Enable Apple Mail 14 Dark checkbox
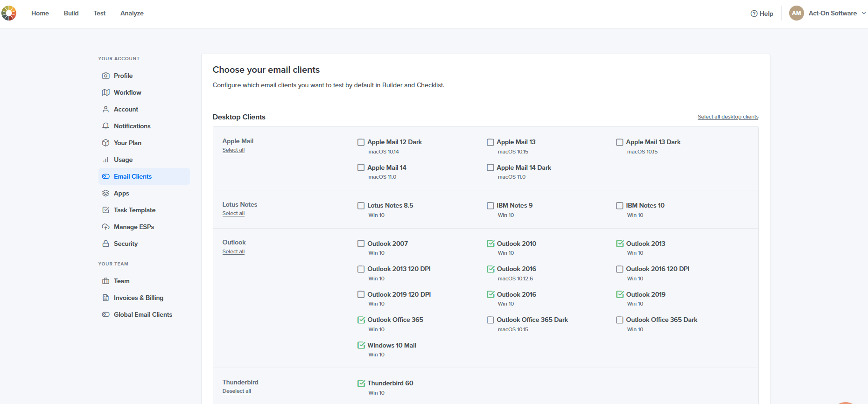Viewport: 868px width, 404px height. point(490,167)
